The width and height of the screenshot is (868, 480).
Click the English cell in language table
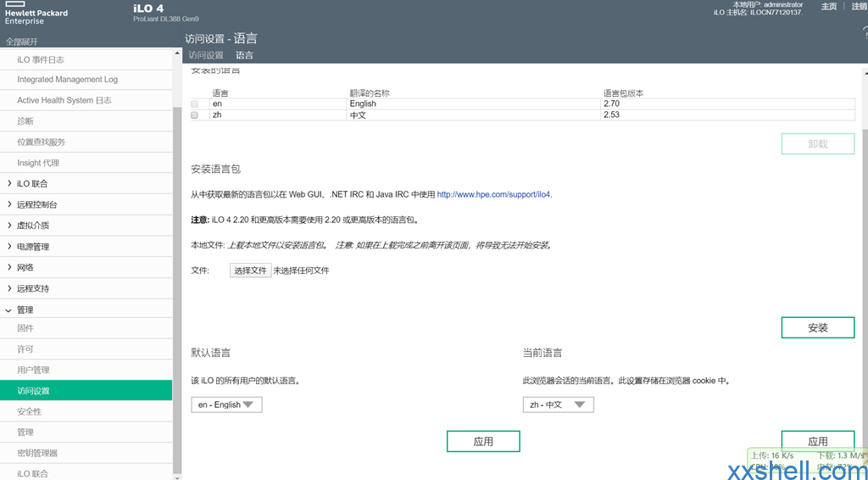(474, 103)
